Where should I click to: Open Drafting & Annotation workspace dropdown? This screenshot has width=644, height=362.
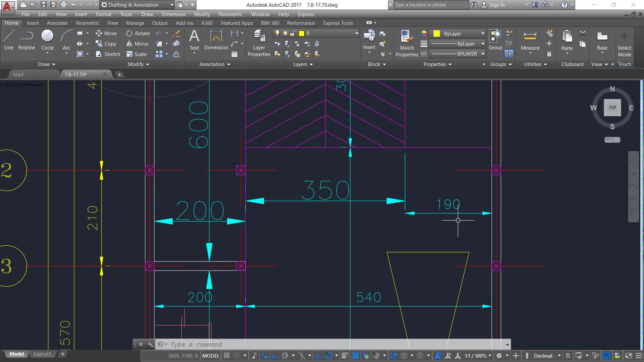click(172, 5)
